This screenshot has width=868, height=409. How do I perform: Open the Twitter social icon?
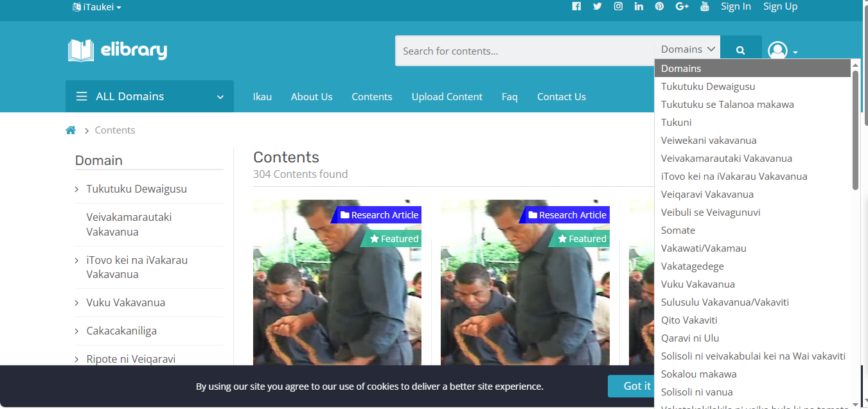598,6
